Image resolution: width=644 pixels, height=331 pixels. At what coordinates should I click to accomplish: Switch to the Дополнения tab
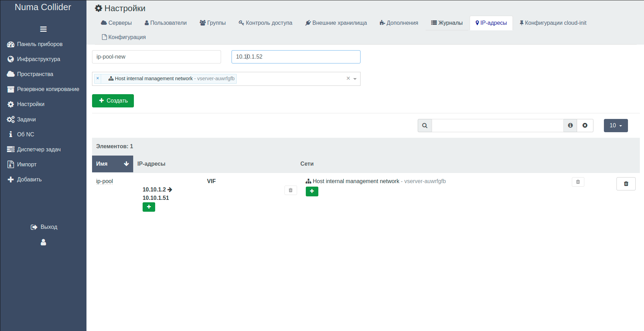click(x=399, y=23)
